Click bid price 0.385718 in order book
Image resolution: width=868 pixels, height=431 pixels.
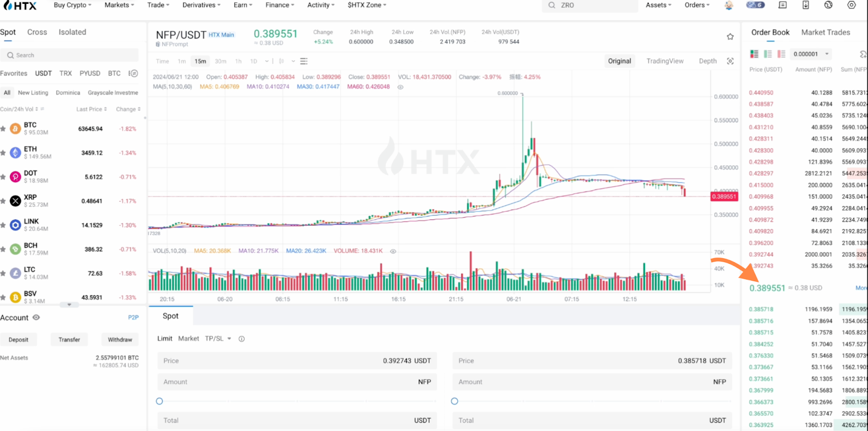tap(761, 309)
